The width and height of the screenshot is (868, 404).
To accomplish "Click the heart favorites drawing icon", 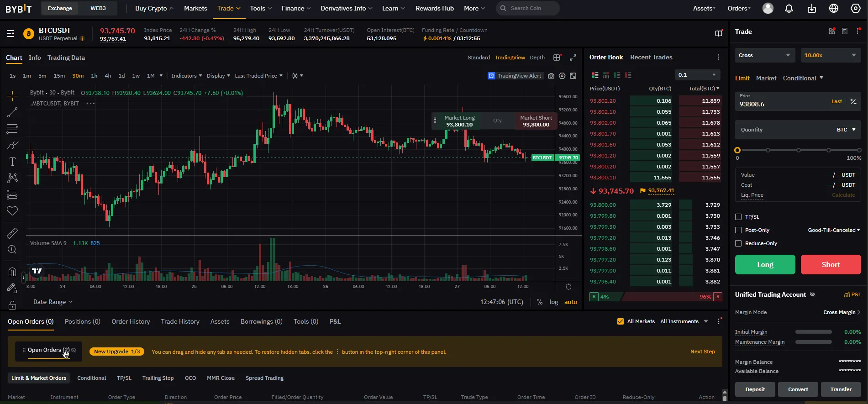I will point(12,211).
